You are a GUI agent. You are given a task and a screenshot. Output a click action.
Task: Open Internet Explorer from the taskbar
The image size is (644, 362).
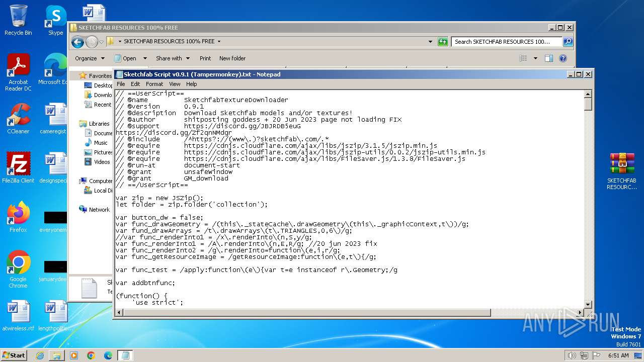click(40, 355)
